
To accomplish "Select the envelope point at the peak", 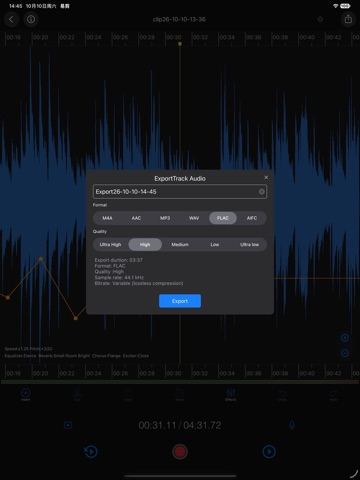I will click(41, 259).
